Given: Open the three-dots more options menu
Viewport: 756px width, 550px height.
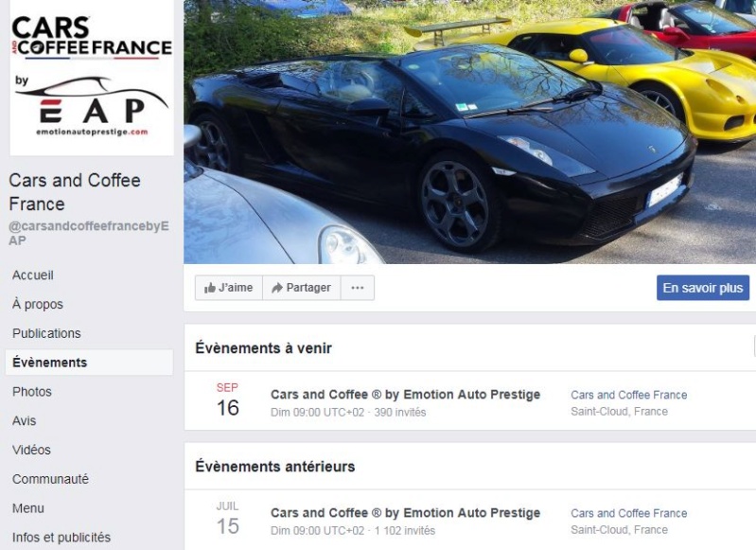Looking at the screenshot, I should [x=358, y=288].
